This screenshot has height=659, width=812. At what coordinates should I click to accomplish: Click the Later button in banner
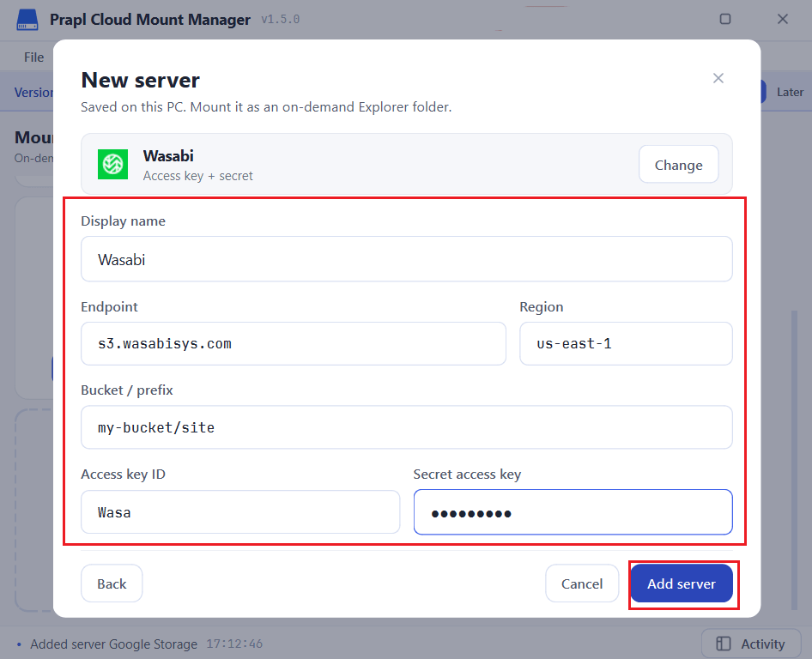790,92
